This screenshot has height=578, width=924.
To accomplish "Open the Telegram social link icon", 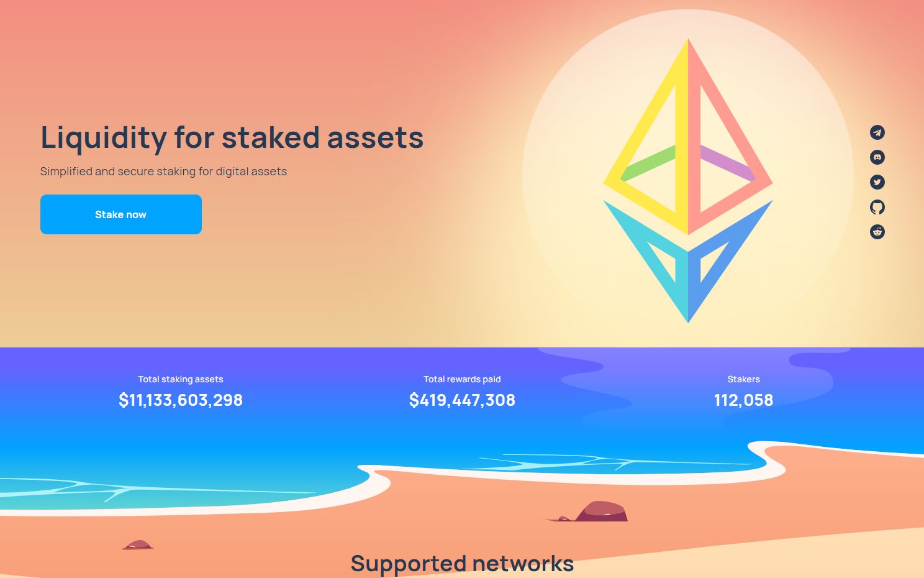I will pyautogui.click(x=877, y=132).
